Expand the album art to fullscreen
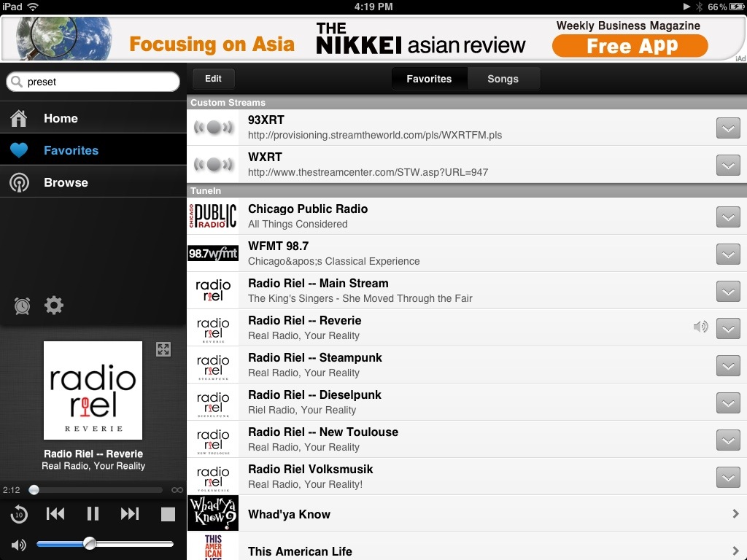 163,349
